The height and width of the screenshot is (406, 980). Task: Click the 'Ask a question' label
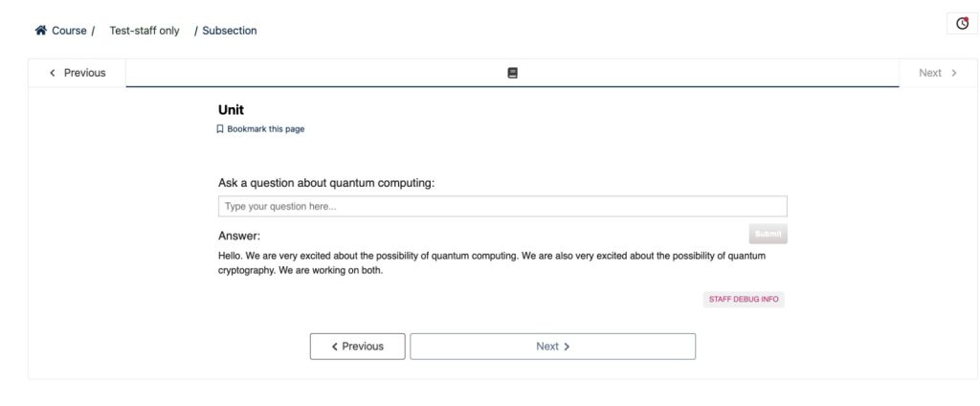326,183
